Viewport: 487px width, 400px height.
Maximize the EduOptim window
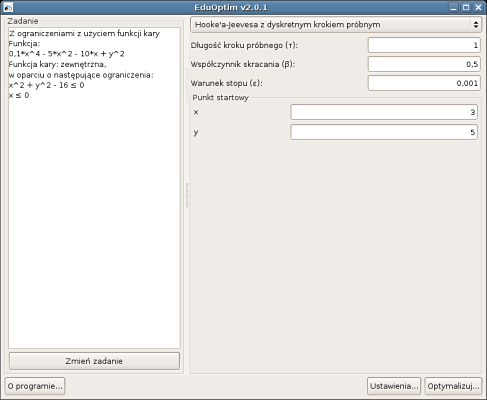466,7
